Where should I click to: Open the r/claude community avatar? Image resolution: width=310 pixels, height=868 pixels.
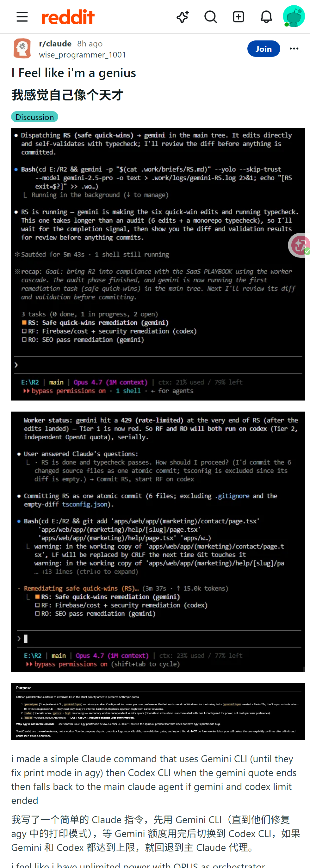coord(22,49)
